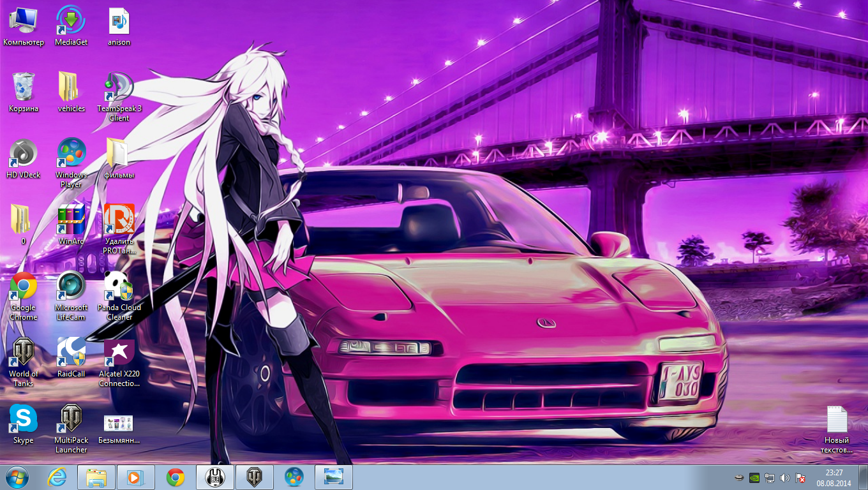This screenshot has height=490, width=868.
Task: Launch Skype from the desktop
Action: [24, 424]
